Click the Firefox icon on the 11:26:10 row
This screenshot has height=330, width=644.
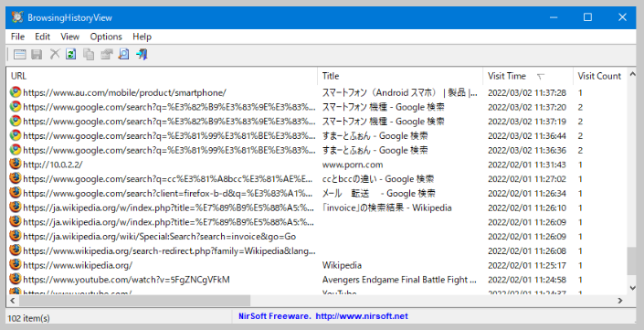pos(16,208)
